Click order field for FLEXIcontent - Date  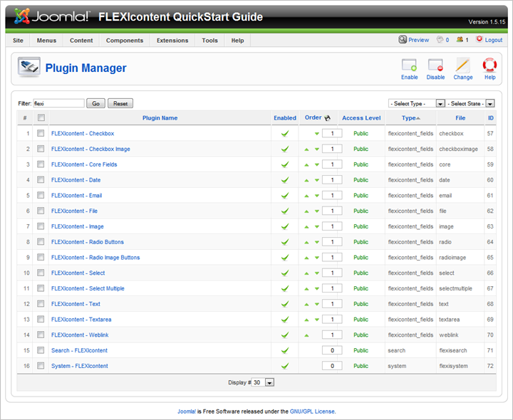[x=332, y=180]
